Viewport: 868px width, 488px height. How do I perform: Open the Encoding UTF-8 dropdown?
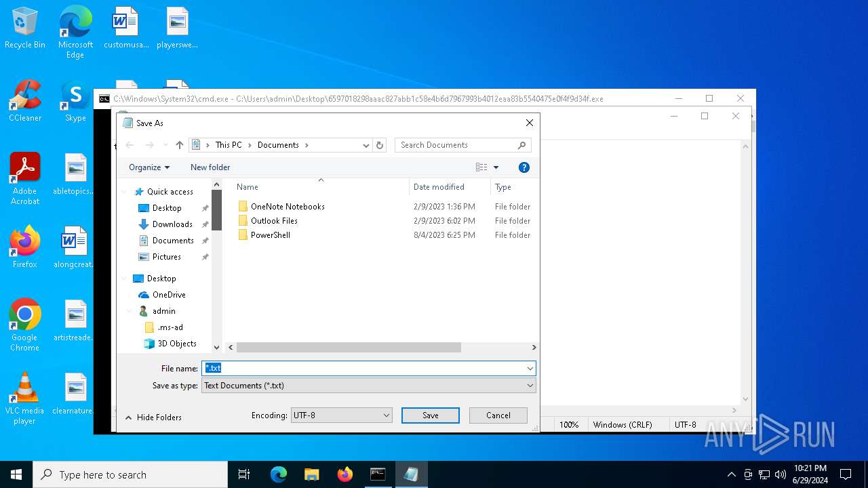[341, 415]
